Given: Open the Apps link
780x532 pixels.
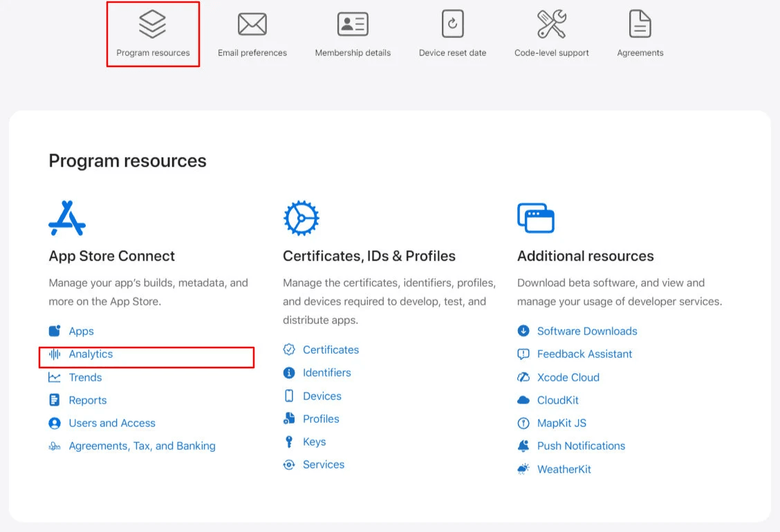Looking at the screenshot, I should coord(81,332).
